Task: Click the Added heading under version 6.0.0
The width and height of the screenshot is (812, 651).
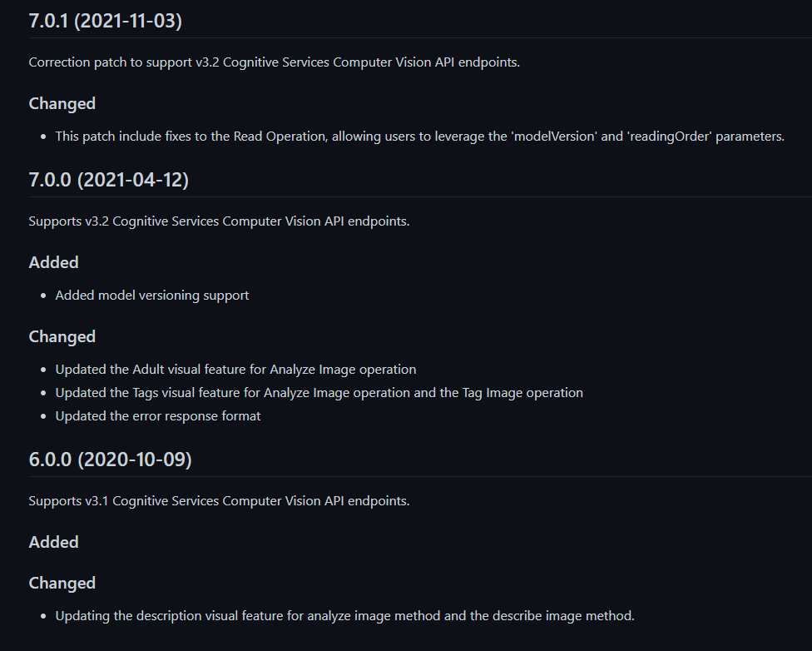Action: coord(54,542)
